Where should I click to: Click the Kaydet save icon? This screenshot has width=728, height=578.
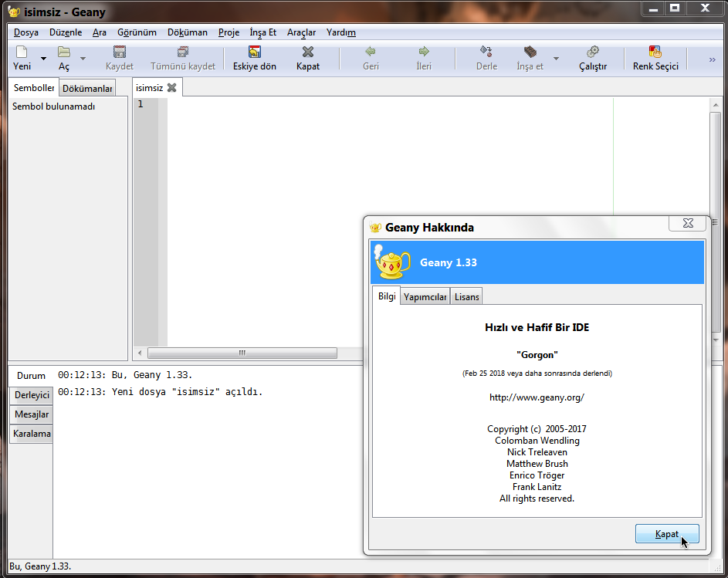(120, 52)
